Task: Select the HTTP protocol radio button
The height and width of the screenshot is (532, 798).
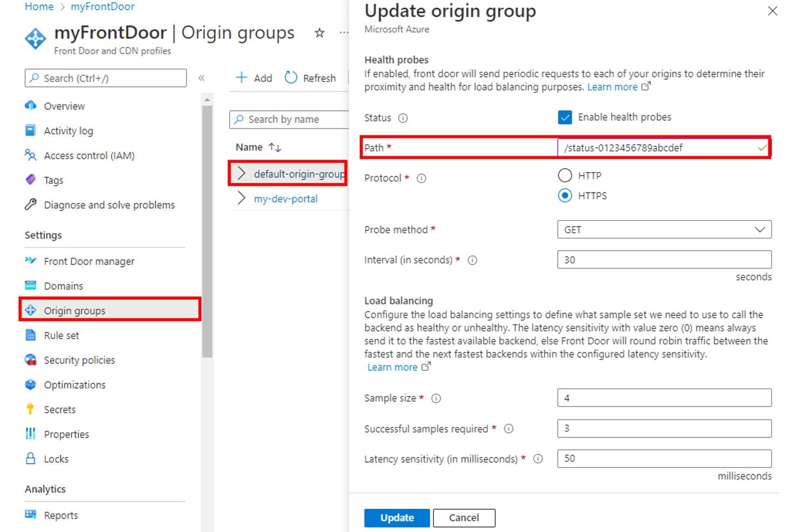Action: pos(565,176)
